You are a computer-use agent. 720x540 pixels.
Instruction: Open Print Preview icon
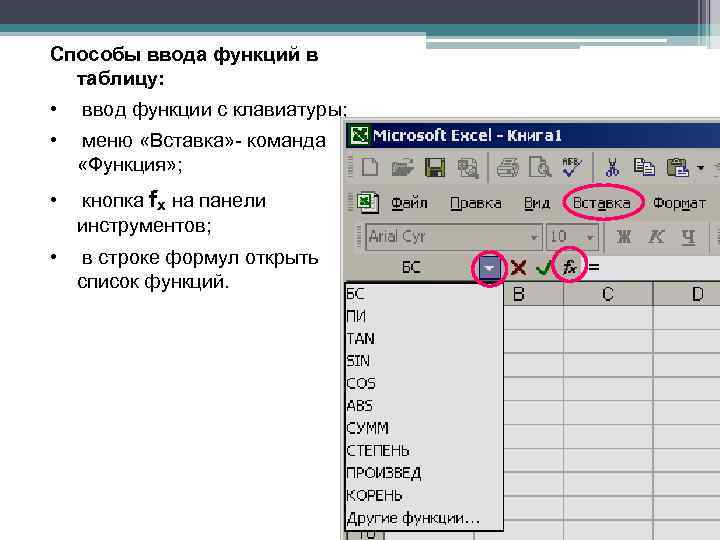[540, 167]
